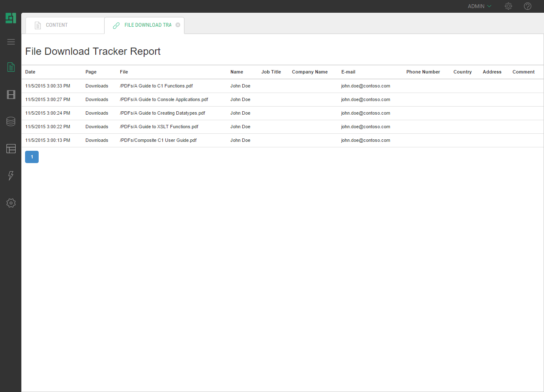Click Composite C1 User Guide.pdf entry
This screenshot has height=392, width=544.
(x=158, y=140)
